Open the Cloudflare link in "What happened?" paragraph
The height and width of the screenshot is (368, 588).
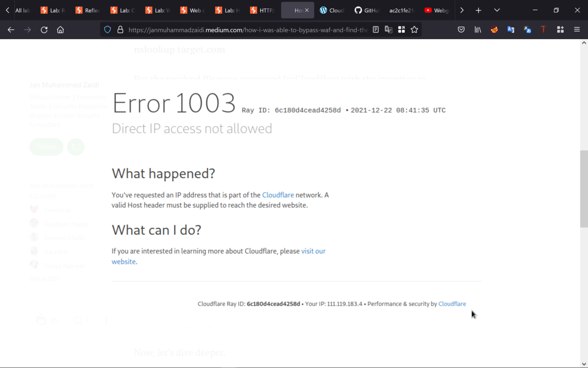click(278, 195)
